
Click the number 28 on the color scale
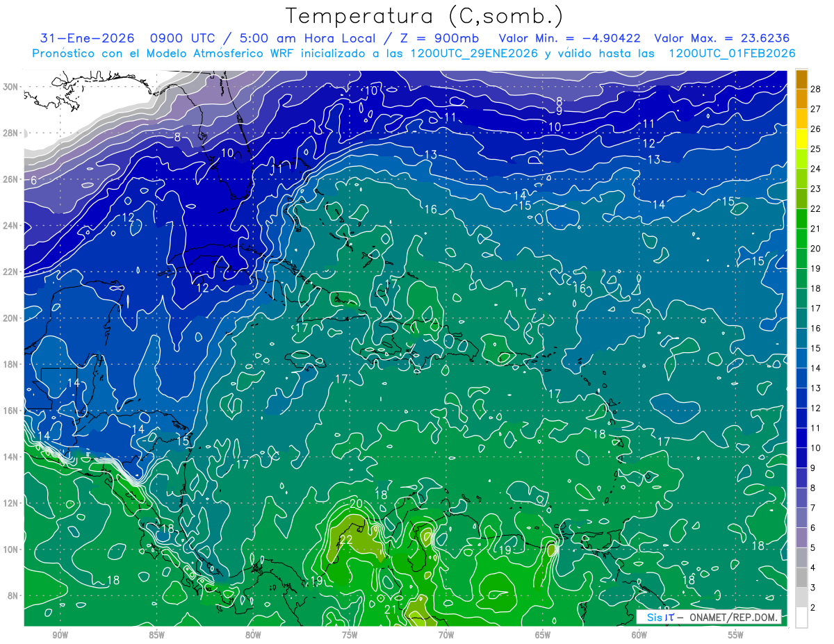[x=816, y=89]
